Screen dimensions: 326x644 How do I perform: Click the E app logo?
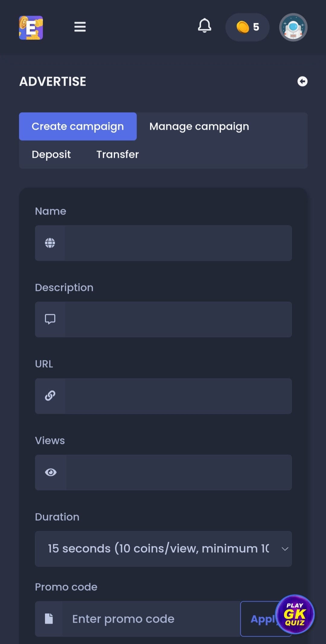(x=31, y=28)
